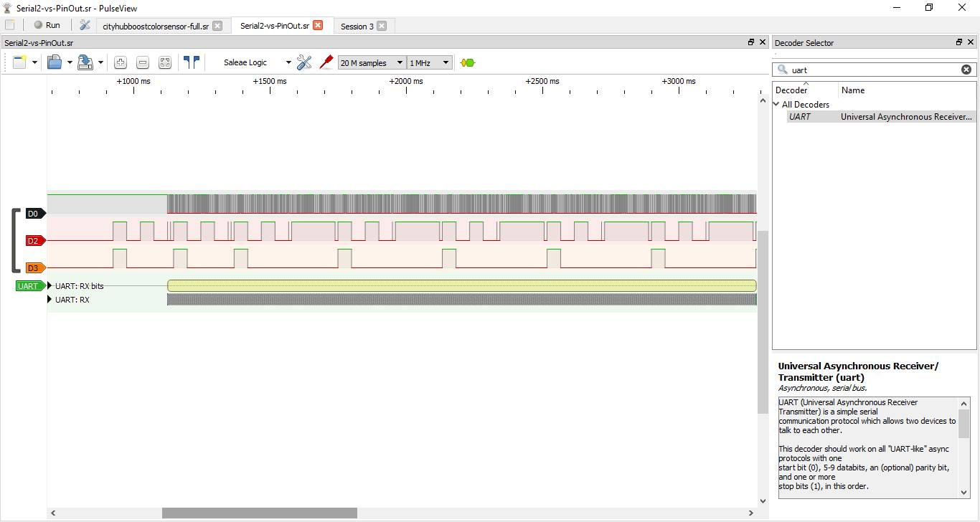Select the zoom out tool
This screenshot has height=522, width=980.
143,62
